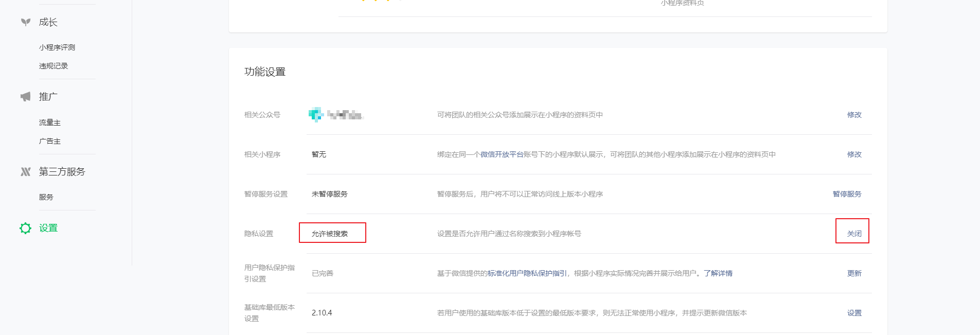This screenshot has width=980, height=335.
Task: Click the 设置 gear icon
Action: [25, 228]
